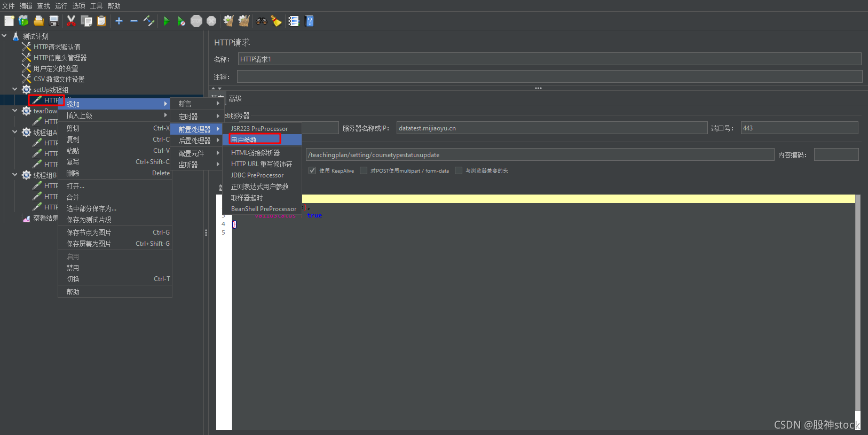Select the 测试计划 flask icon
This screenshot has width=868, height=435.
15,36
